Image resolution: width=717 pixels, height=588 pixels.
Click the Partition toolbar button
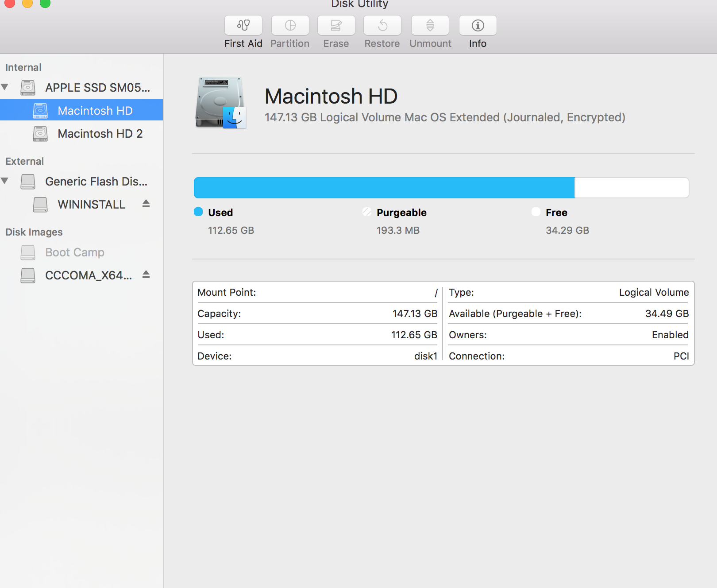tap(290, 25)
